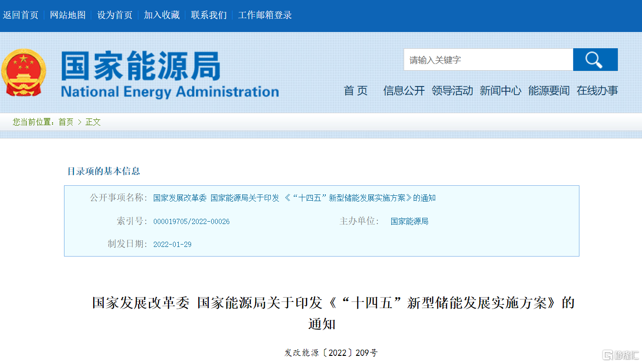Click the 主办单位 value 国家能源局
This screenshot has width=642, height=364.
click(409, 221)
